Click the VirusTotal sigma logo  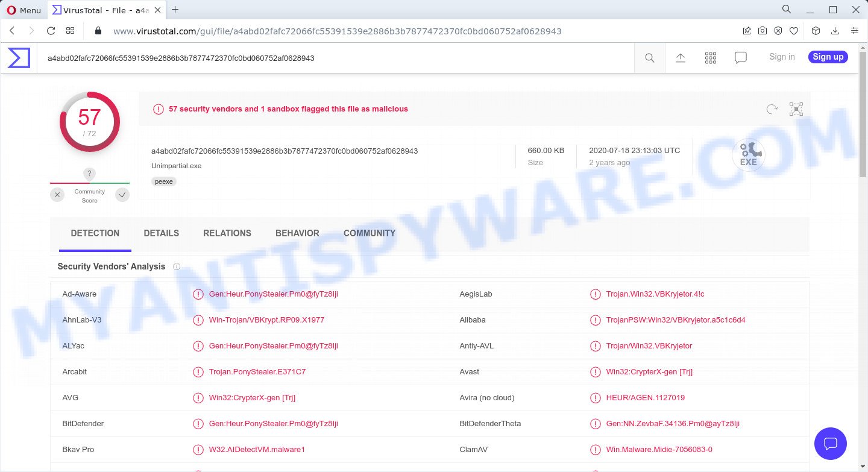click(x=19, y=57)
